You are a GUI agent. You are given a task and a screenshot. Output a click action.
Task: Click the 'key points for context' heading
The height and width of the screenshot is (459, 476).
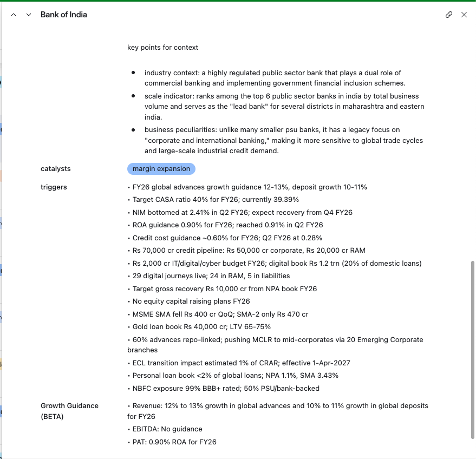163,48
